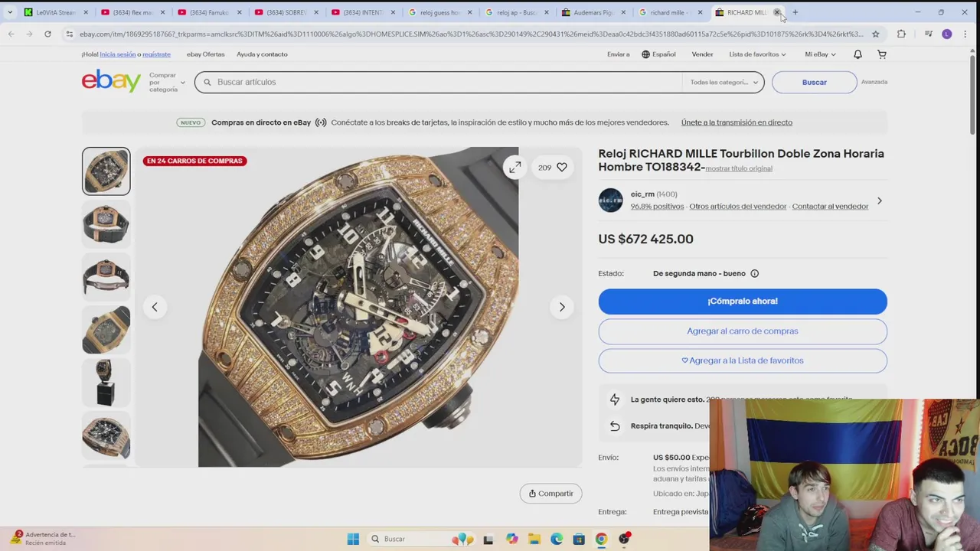Screen dimensions: 980x551
Task: Open the shopping cart icon
Action: click(x=881, y=54)
